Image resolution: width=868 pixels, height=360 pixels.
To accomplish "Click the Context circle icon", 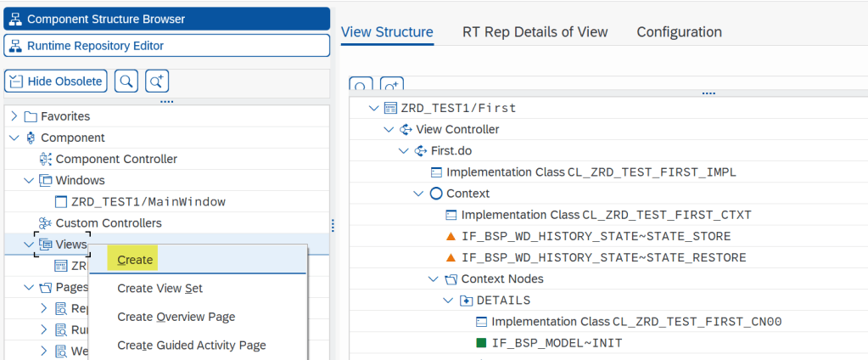I will (x=436, y=194).
